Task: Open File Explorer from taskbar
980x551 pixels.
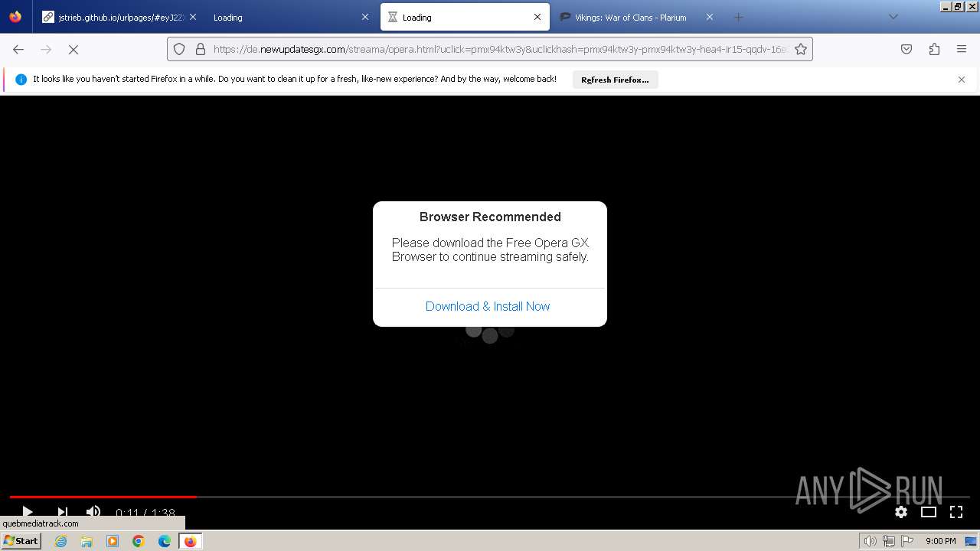Action: pos(87,541)
